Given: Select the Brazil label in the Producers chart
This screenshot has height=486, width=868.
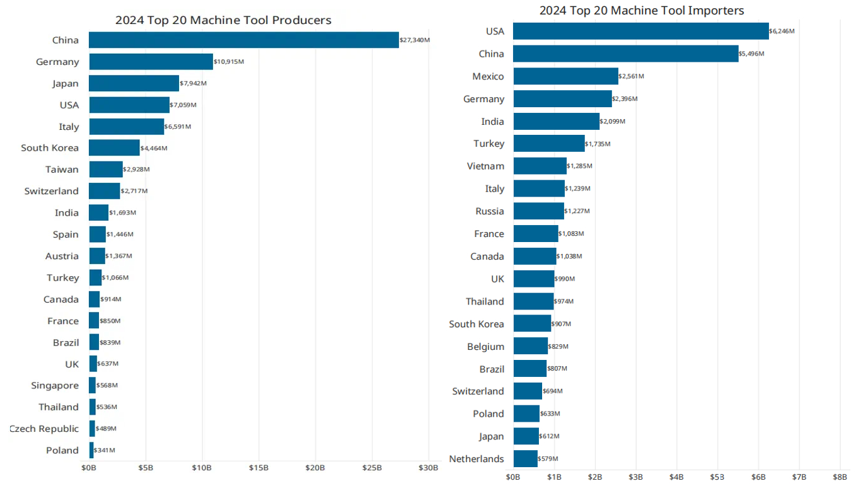Looking at the screenshot, I should point(66,343).
